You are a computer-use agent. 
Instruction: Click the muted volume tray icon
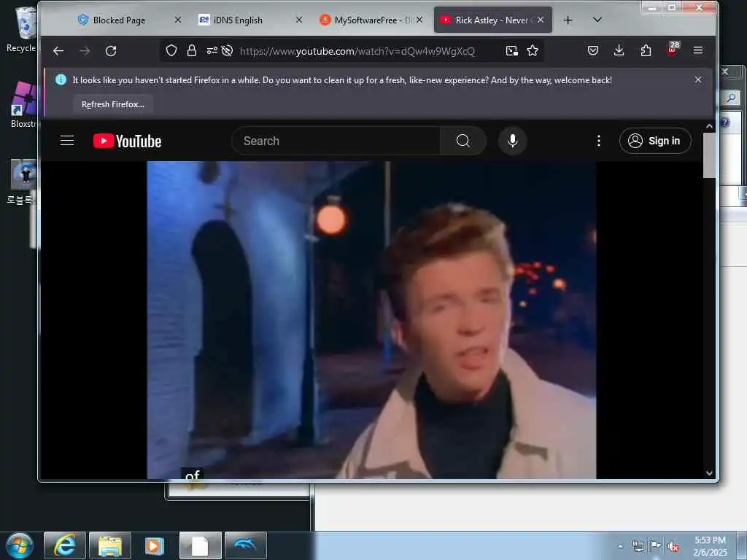pyautogui.click(x=673, y=547)
